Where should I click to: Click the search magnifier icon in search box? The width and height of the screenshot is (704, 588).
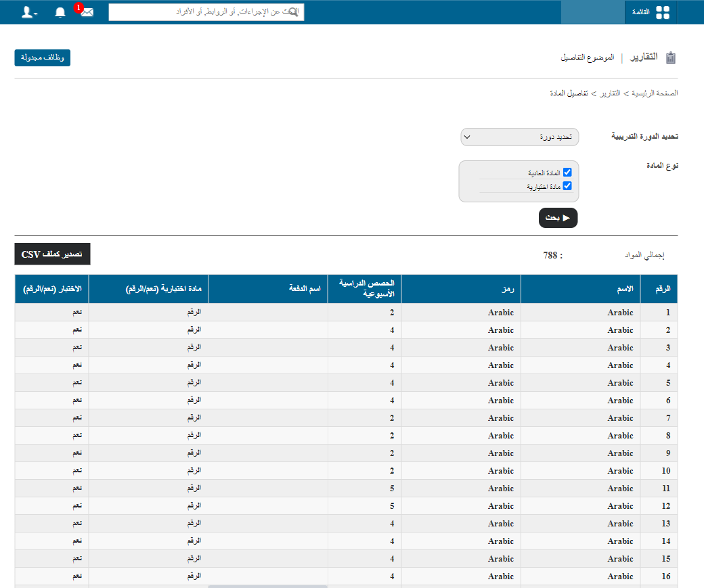[292, 12]
